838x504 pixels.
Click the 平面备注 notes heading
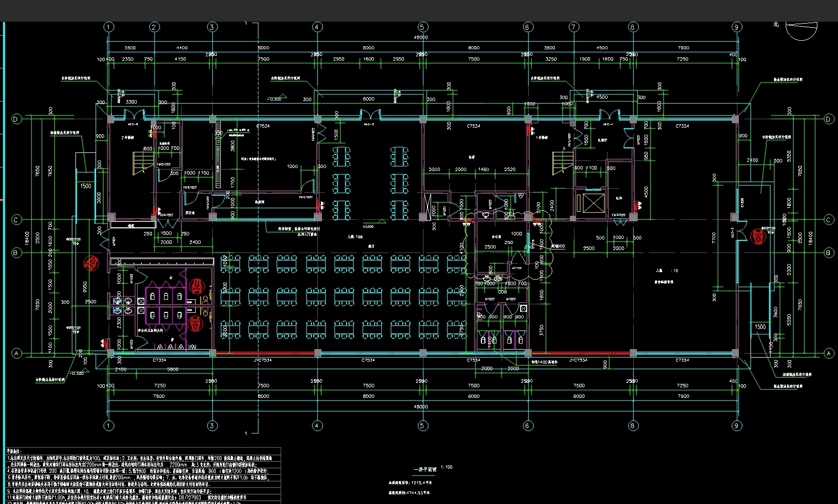click(x=15, y=451)
